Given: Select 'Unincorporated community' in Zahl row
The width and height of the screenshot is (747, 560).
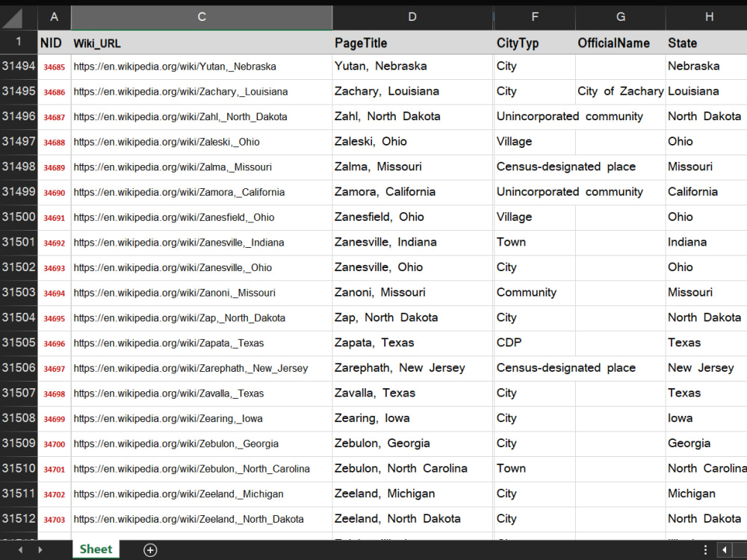Looking at the screenshot, I should [570, 116].
